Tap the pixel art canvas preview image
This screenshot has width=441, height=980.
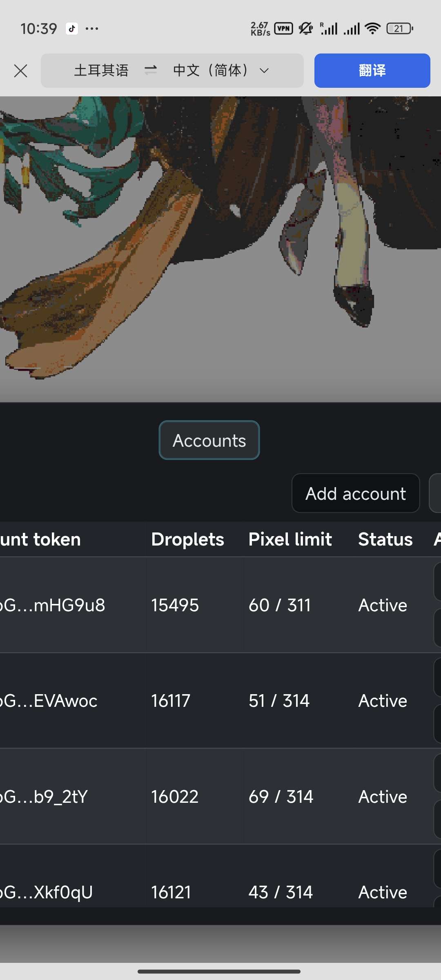[220, 249]
